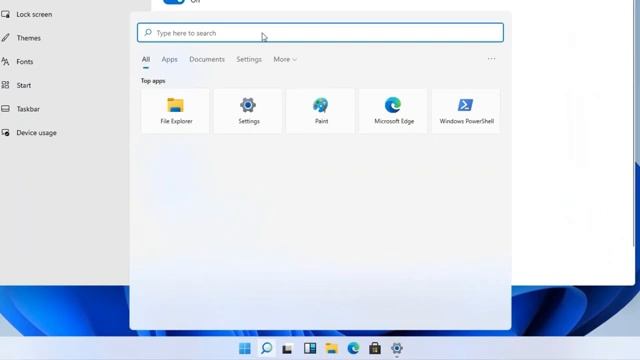Click magnifier icon inside search box
Screen dimensions: 640x360
pos(148,32)
